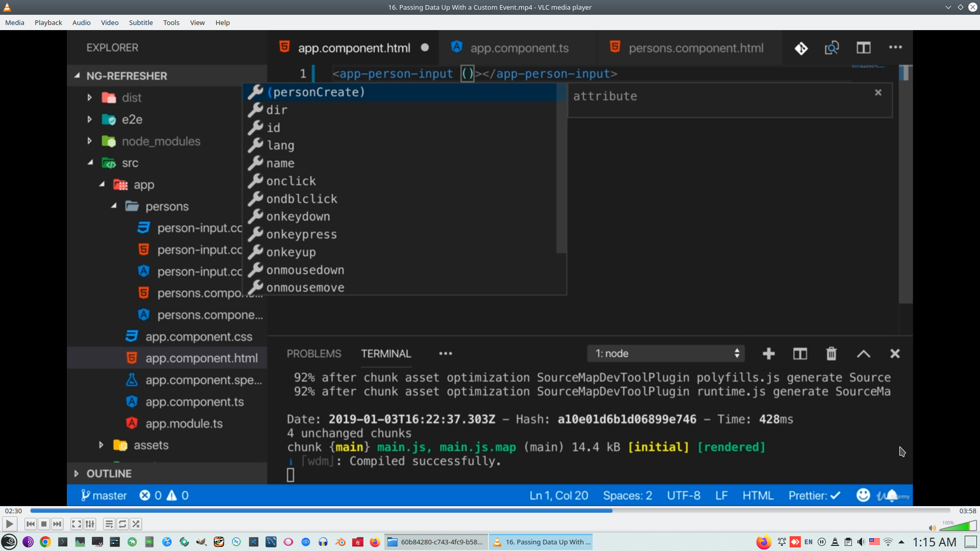Expand the system tray hidden icons arrow

point(901,542)
